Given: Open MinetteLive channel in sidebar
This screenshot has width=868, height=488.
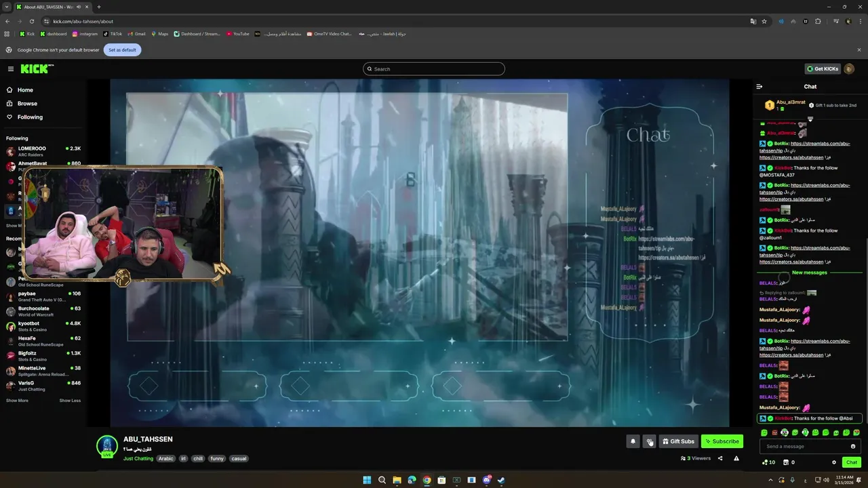Looking at the screenshot, I should (x=43, y=371).
